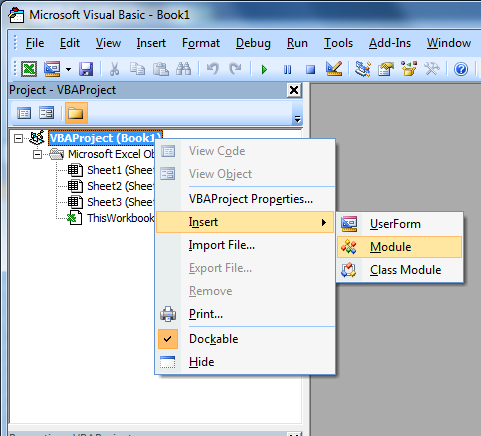Toggle Design Mode icon in toolbar

tap(334, 69)
